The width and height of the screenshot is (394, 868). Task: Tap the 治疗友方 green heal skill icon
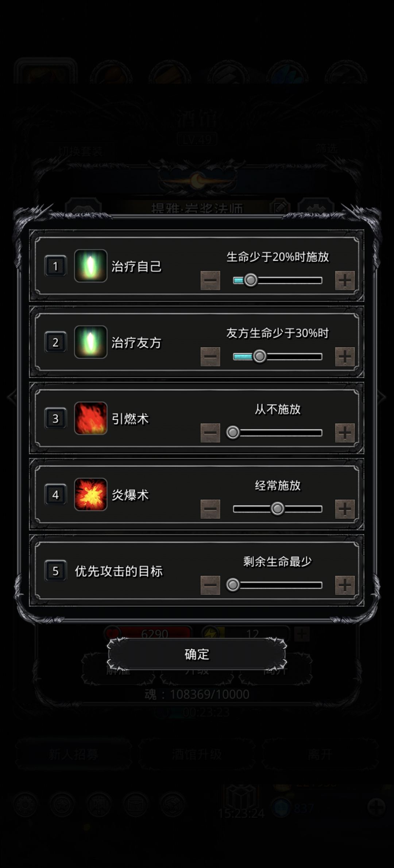pos(90,342)
